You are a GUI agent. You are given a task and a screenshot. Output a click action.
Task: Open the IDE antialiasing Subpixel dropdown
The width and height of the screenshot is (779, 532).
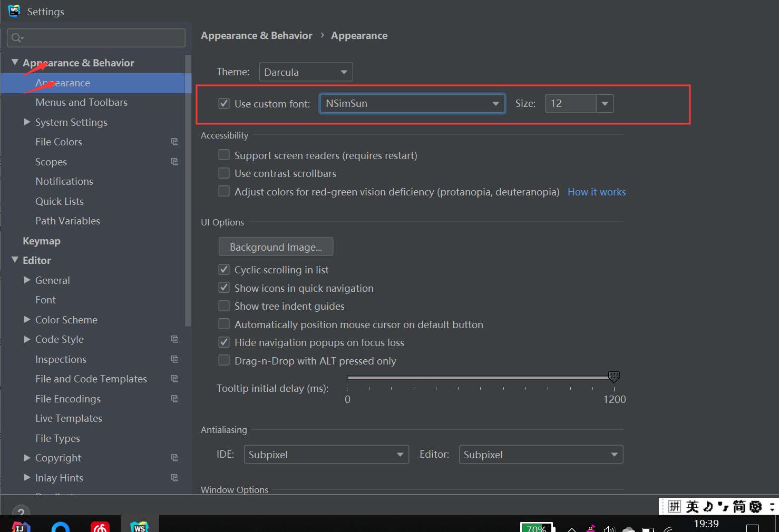coord(326,455)
